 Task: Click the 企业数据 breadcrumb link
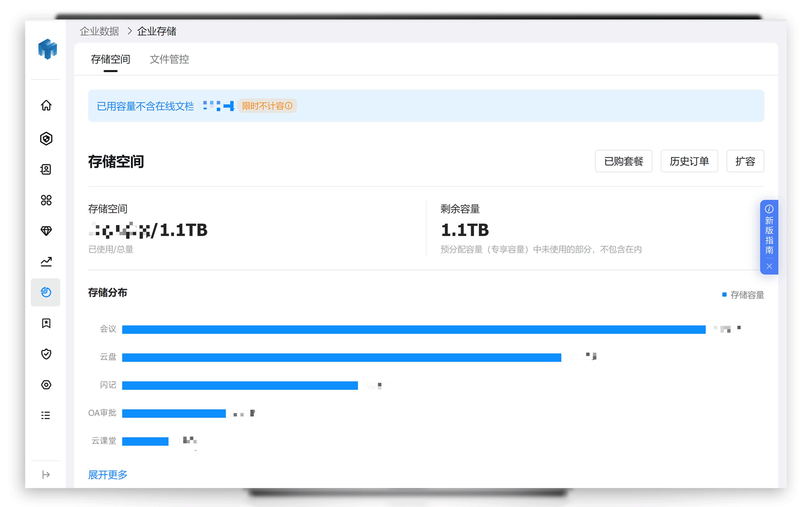(x=99, y=31)
